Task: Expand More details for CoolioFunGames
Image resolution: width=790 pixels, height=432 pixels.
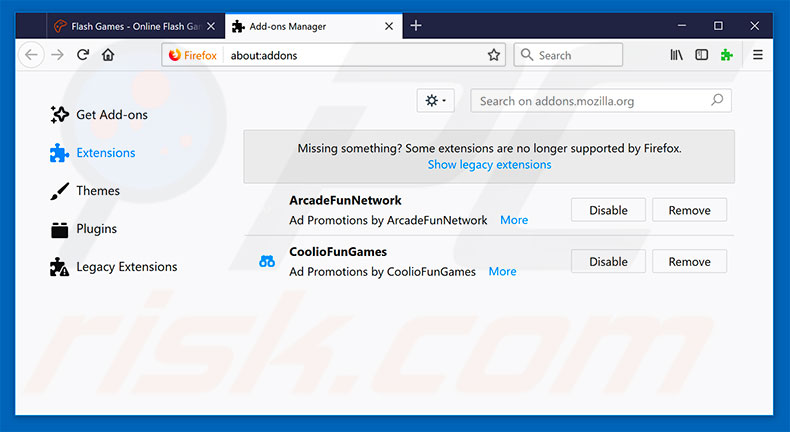Action: click(502, 271)
